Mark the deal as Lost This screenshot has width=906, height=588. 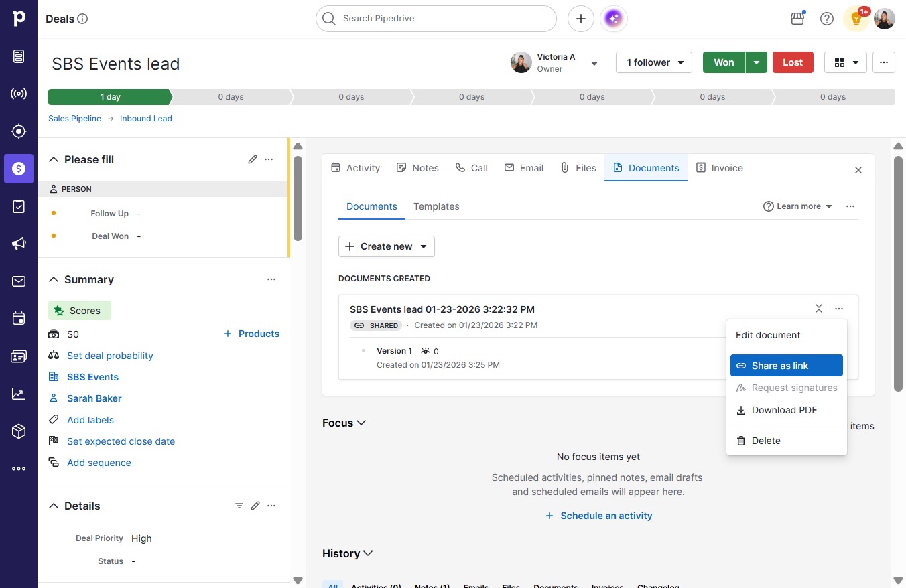coord(793,62)
